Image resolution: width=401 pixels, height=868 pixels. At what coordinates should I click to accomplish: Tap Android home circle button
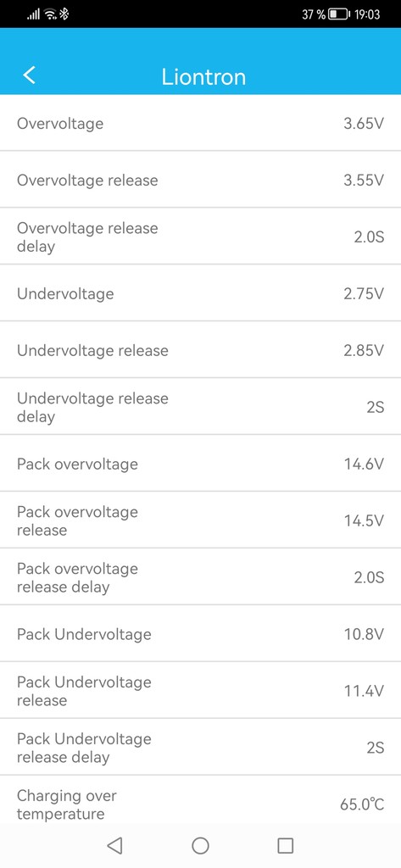pos(200,845)
